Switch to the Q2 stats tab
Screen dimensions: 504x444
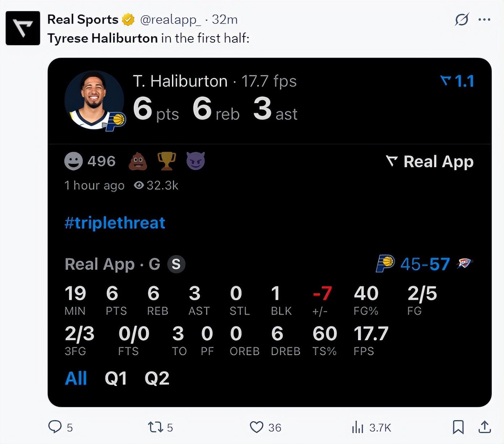tap(157, 378)
